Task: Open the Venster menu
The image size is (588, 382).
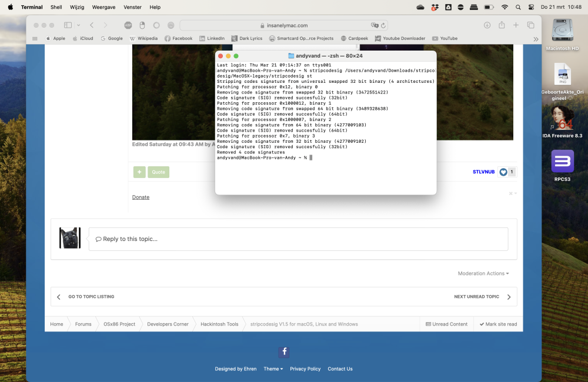Action: (x=132, y=7)
